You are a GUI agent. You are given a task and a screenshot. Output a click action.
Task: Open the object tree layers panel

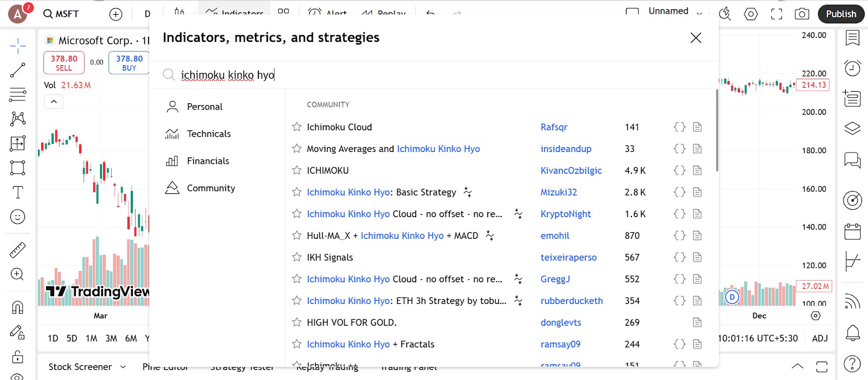(853, 128)
